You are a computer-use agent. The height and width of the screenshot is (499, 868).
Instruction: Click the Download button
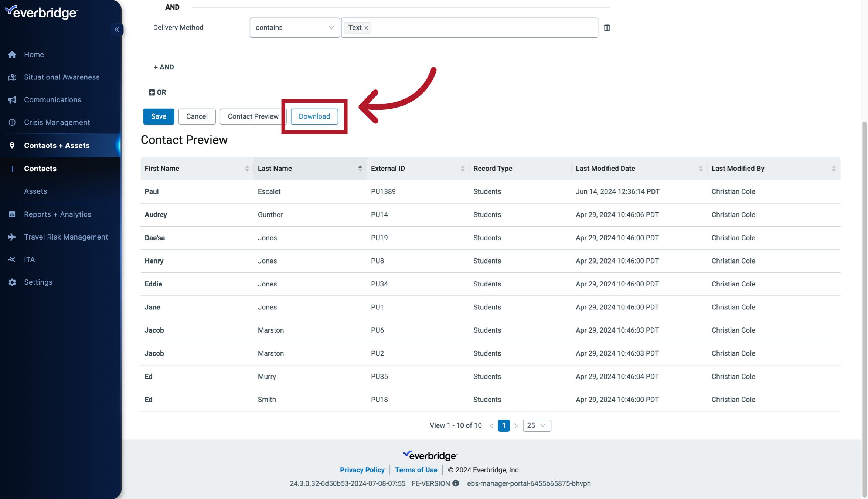click(x=314, y=116)
